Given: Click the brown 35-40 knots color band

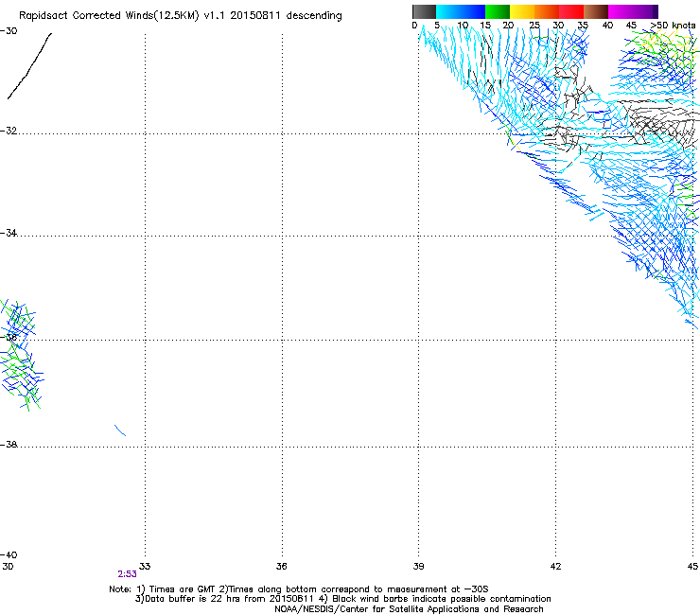Looking at the screenshot, I should (596, 11).
